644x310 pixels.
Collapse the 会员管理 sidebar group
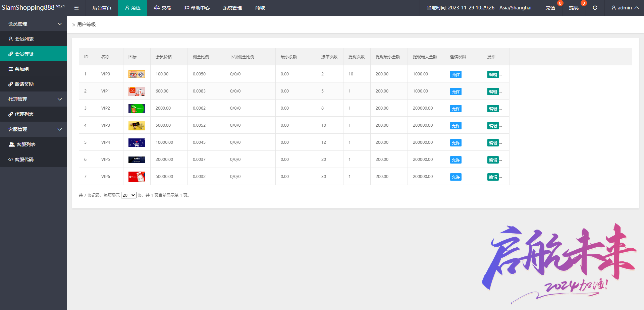34,24
